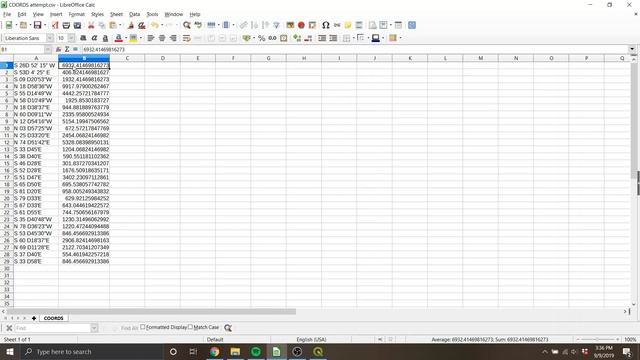
Task: Open the Edit menu
Action: pos(22,14)
